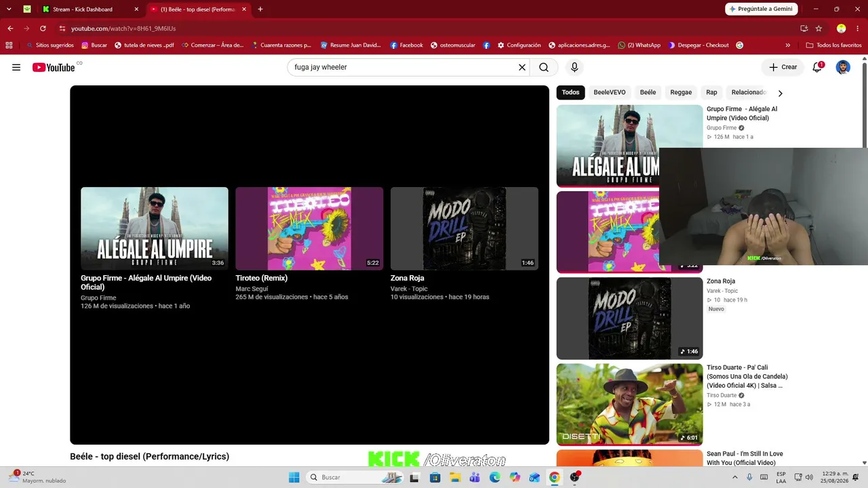The height and width of the screenshot is (488, 868).
Task: Open the Facebook bookmark
Action: pos(406,45)
